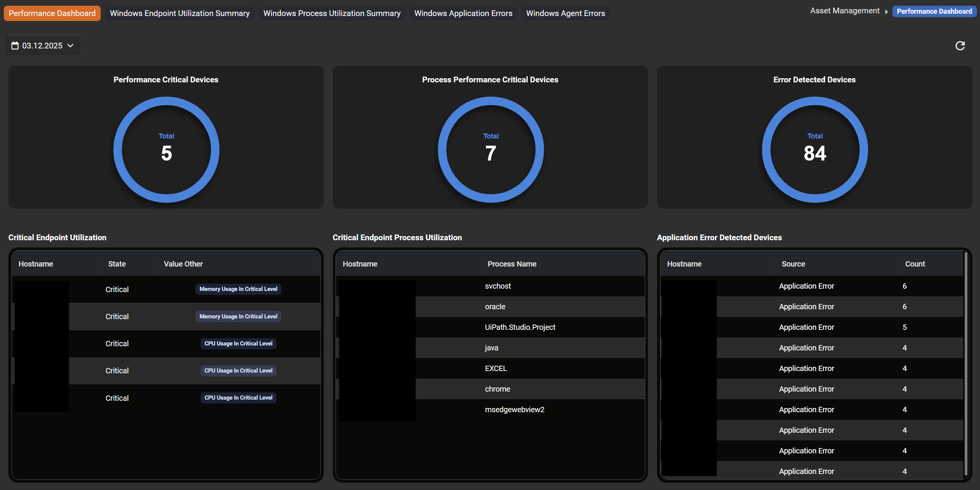Select the Performance Dashboard orange tab
Viewport: 980px width, 490px height.
52,13
